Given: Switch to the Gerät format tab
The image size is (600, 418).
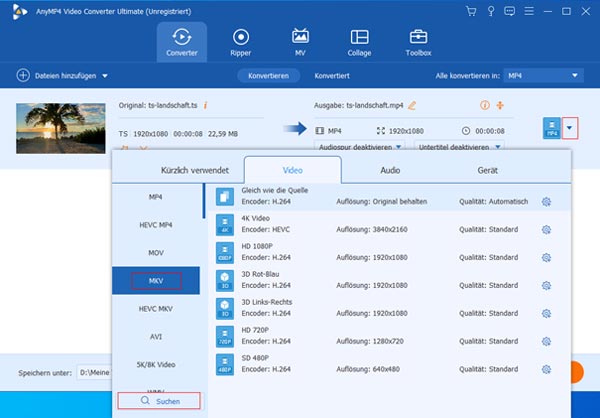Looking at the screenshot, I should click(x=488, y=170).
